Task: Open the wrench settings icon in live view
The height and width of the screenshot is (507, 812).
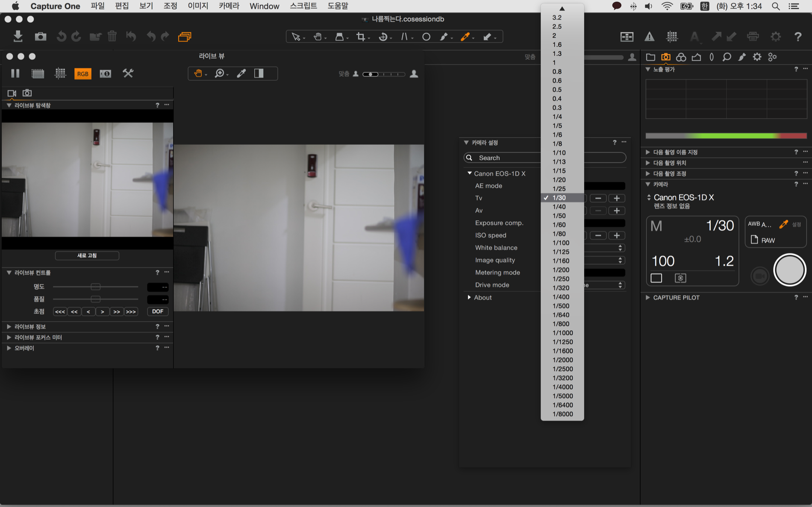Action: click(128, 73)
